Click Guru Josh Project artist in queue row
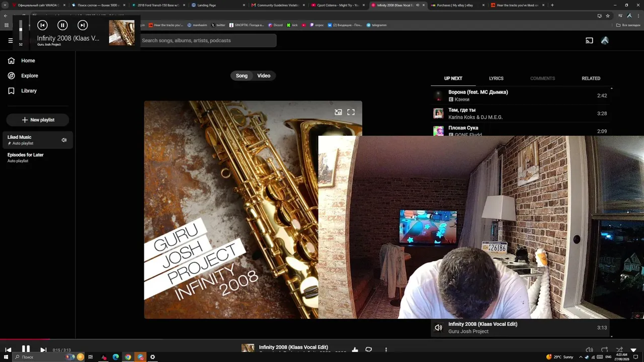The image size is (644, 362). click(x=468, y=332)
